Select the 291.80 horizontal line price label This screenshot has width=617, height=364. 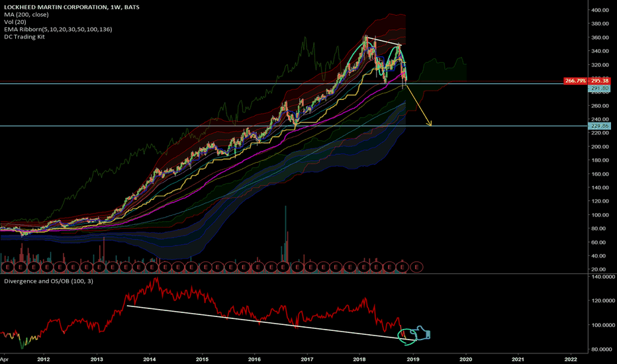(x=600, y=89)
